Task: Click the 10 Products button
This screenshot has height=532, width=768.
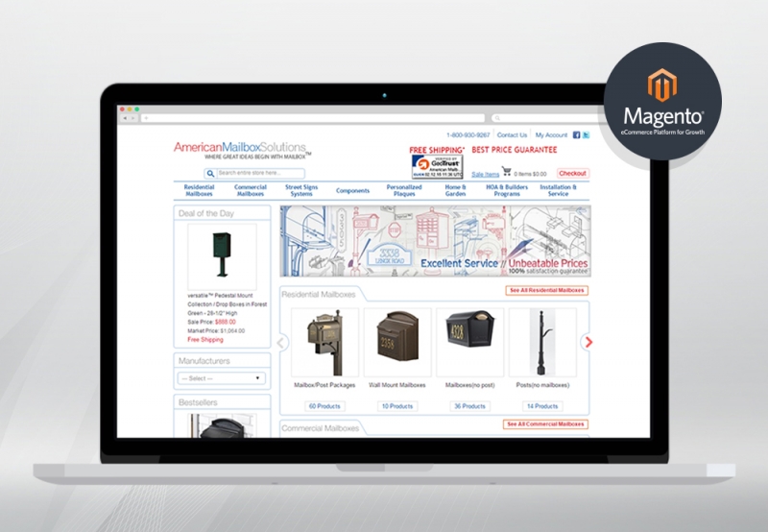Action: 397,406
